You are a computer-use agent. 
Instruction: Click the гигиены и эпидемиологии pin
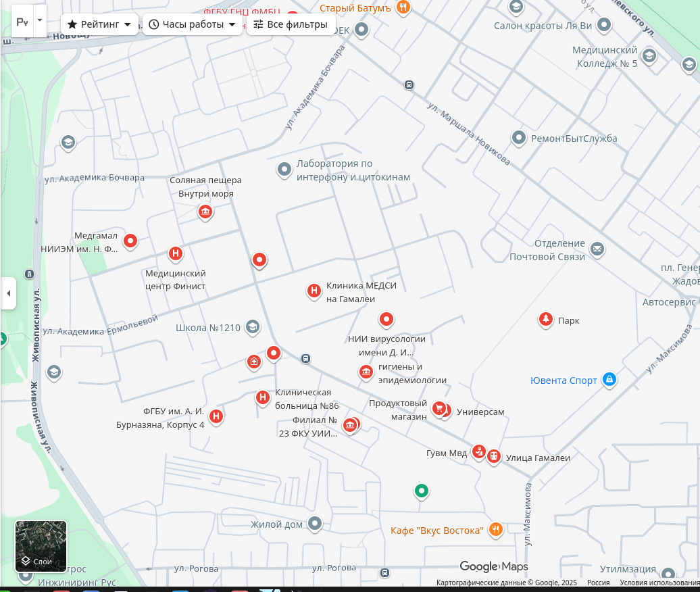366,372
